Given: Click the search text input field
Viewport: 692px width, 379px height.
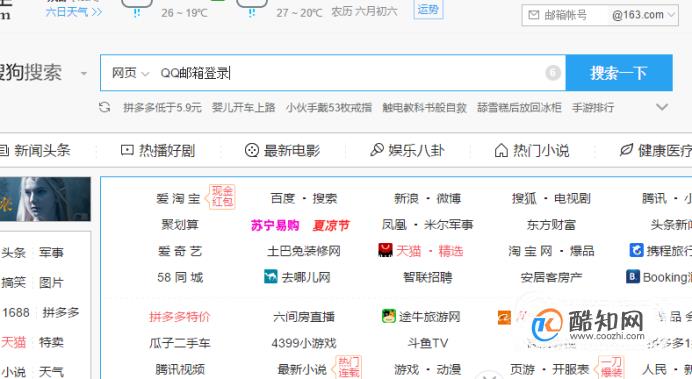Looking at the screenshot, I should coord(349,73).
